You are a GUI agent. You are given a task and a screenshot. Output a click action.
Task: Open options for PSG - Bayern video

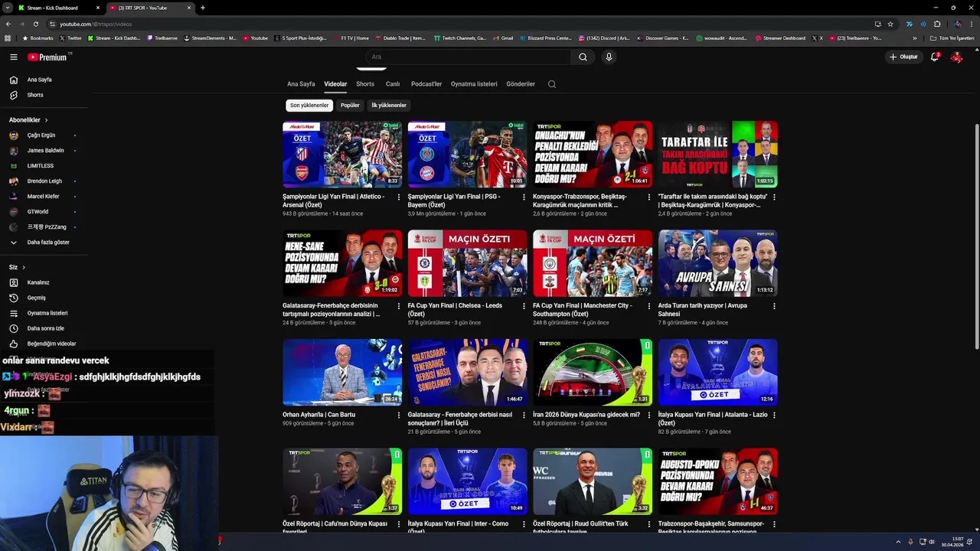click(524, 197)
